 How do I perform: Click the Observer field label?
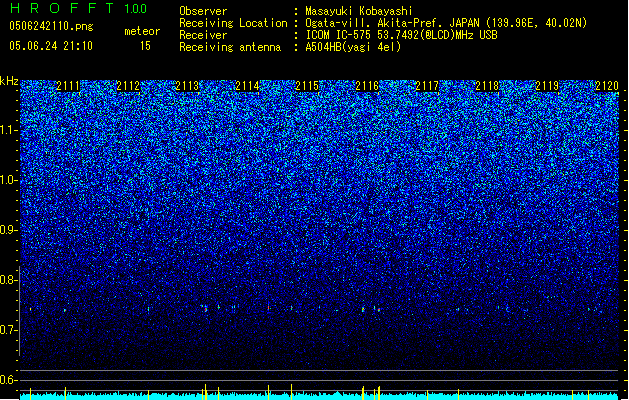coord(203,11)
